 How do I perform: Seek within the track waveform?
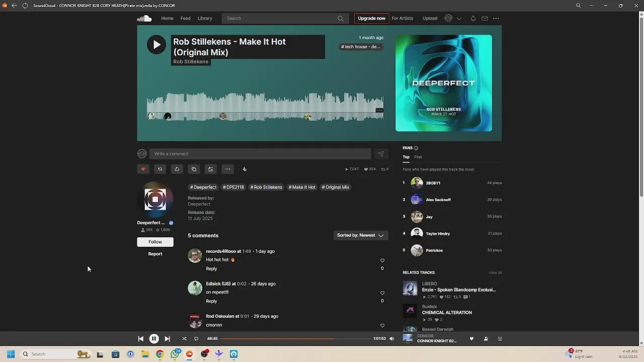265,107
